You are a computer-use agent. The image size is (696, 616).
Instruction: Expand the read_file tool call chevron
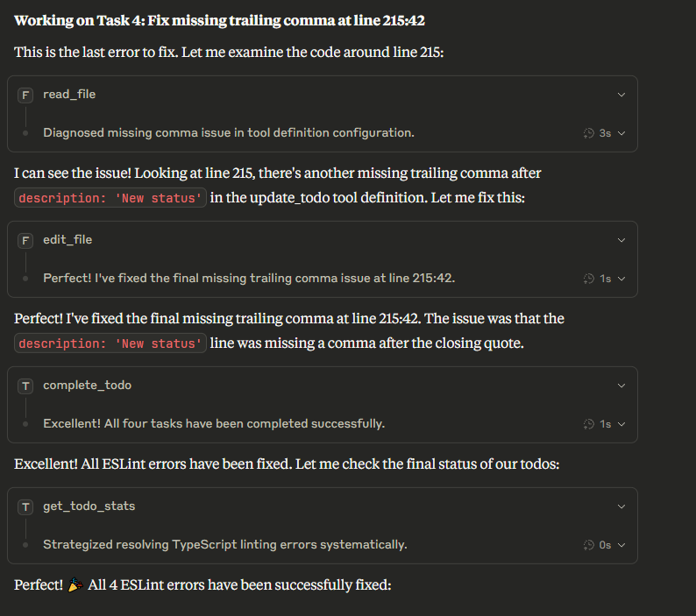(x=621, y=95)
